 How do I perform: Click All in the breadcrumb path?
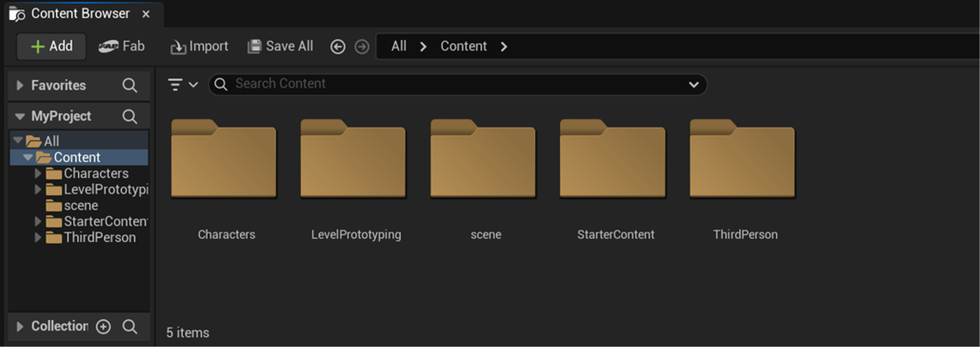(x=398, y=46)
